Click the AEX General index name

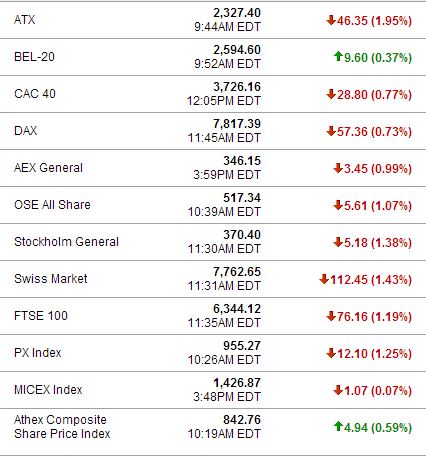48,168
